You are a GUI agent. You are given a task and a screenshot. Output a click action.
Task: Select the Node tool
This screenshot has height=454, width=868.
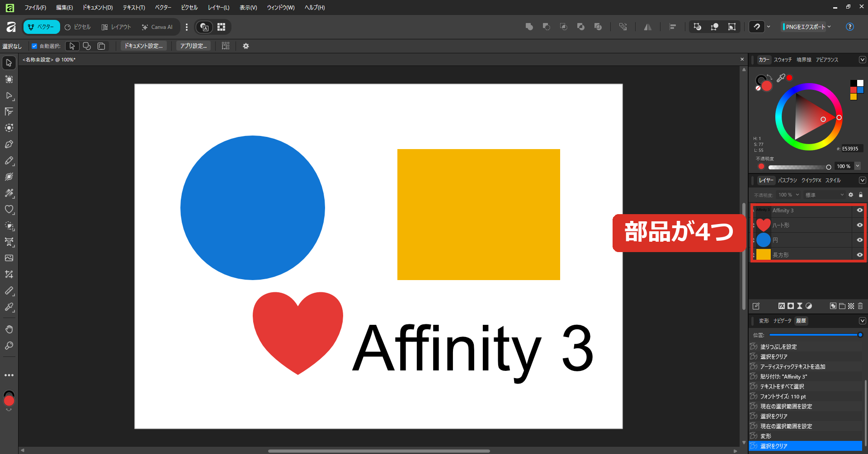9,96
